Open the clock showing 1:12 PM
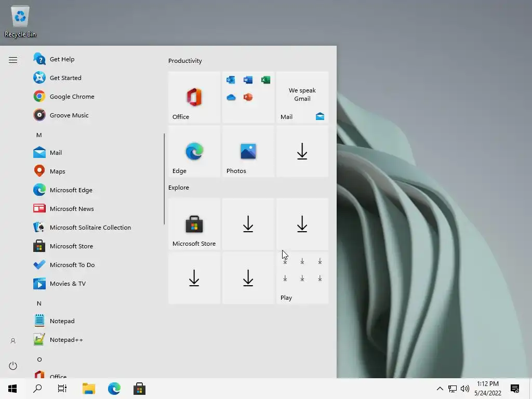532x399 pixels. tap(487, 389)
